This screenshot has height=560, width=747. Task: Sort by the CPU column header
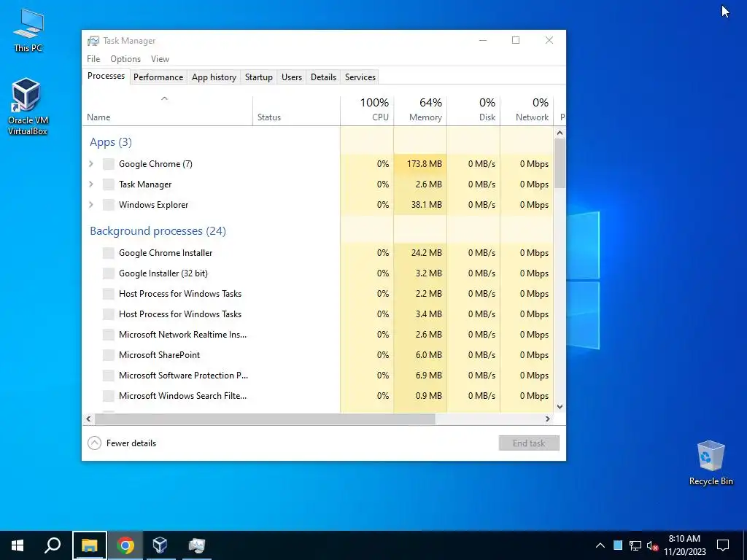(x=367, y=111)
